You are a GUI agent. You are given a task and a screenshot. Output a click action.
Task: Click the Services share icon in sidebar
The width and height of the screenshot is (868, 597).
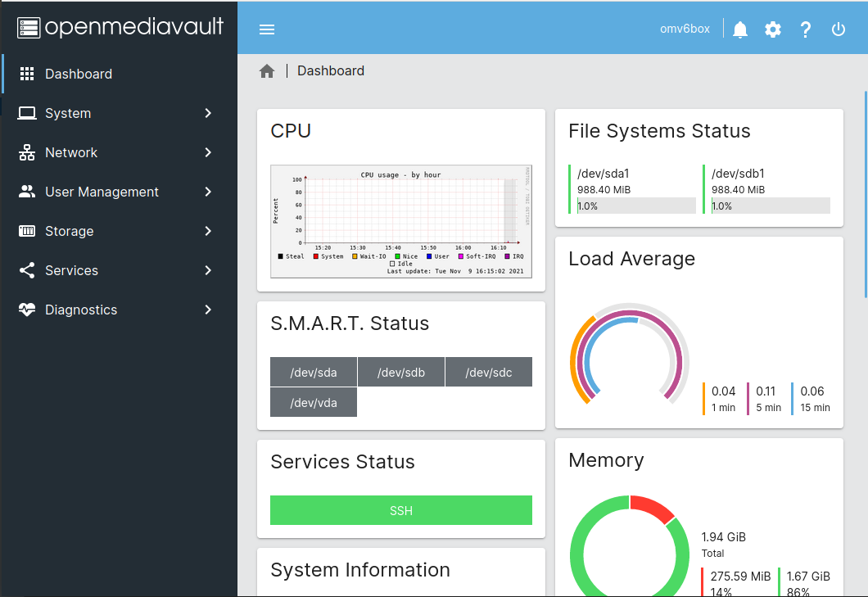pyautogui.click(x=25, y=270)
